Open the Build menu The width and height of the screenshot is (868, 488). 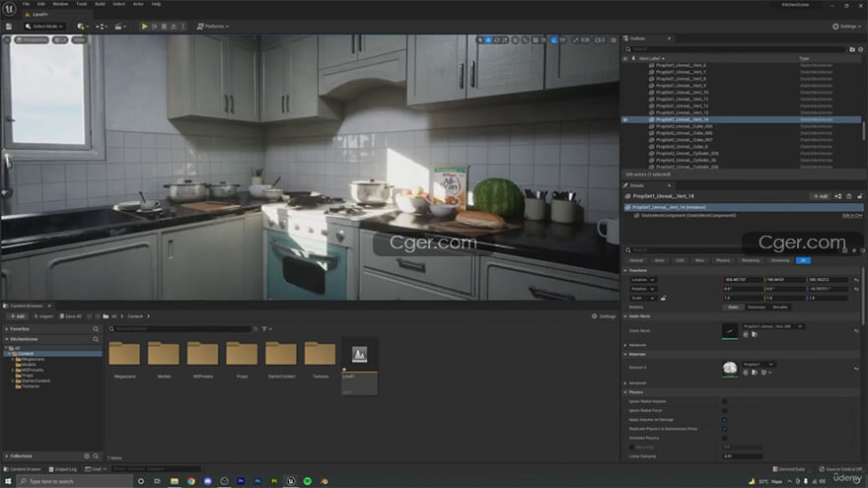[100, 4]
